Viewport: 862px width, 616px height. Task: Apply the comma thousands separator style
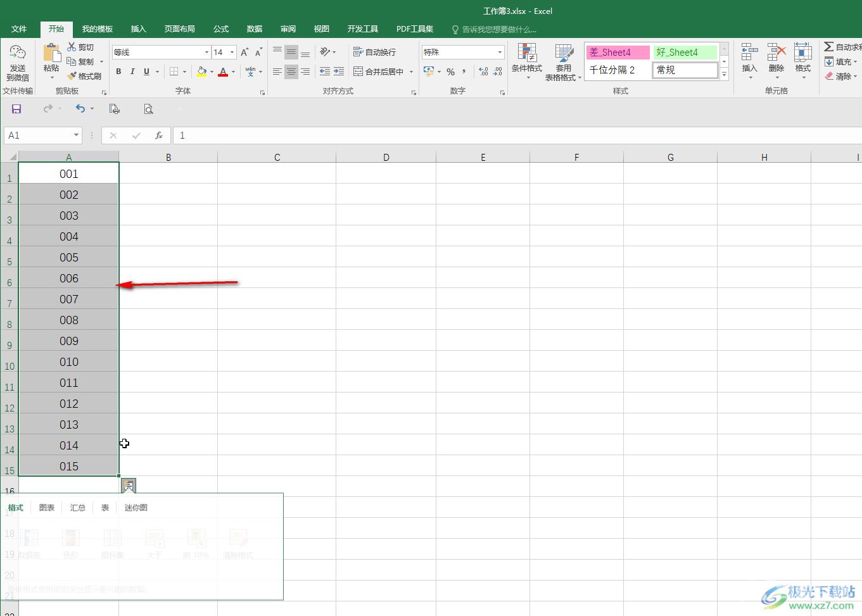click(x=464, y=72)
